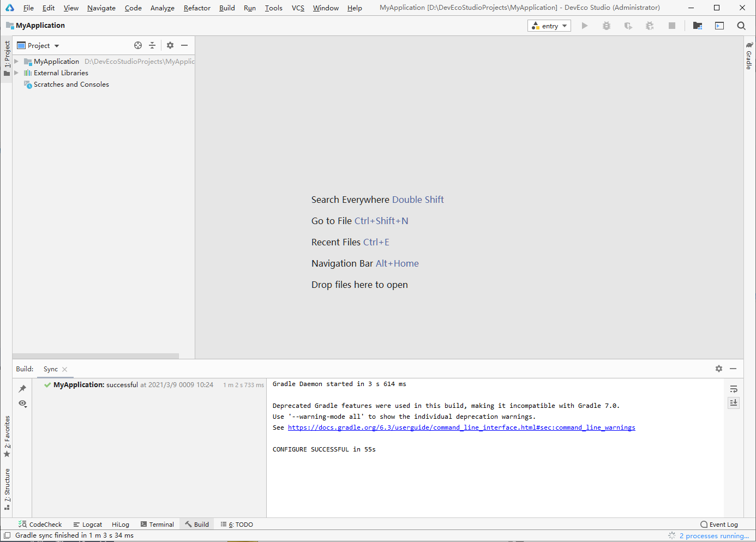The height and width of the screenshot is (542, 756).
Task: Open the CodeCheck tool window
Action: tap(40, 525)
